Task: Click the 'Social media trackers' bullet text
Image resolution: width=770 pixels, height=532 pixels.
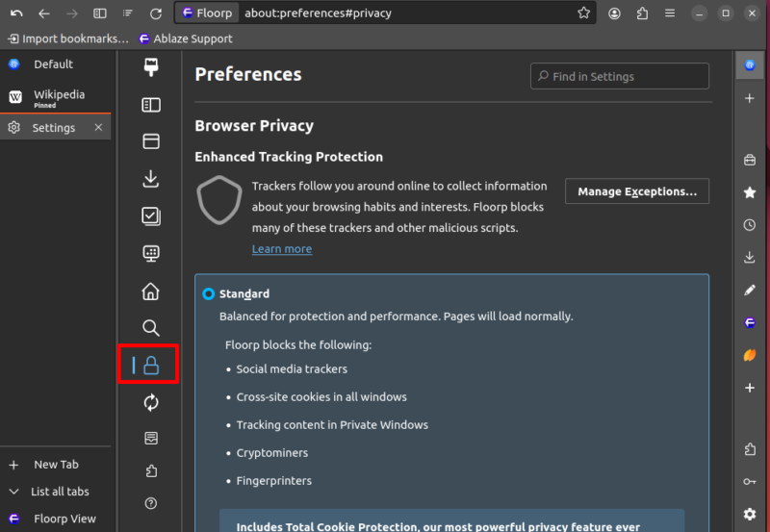Action: pyautogui.click(x=292, y=369)
